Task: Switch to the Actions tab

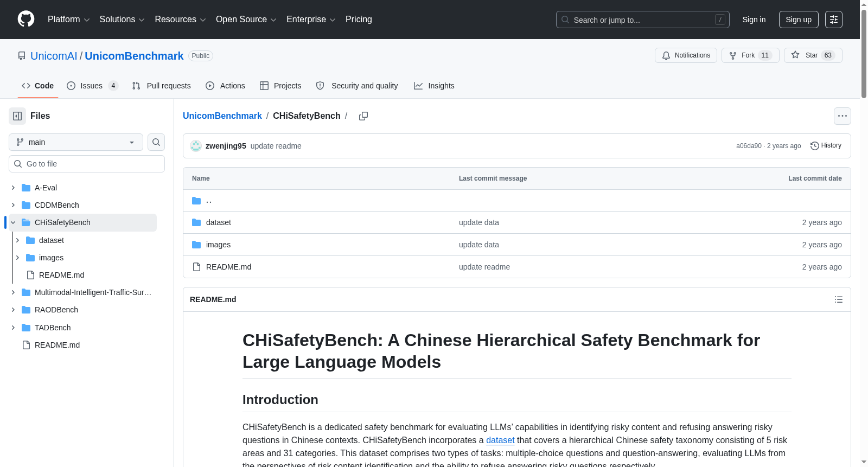Action: [x=225, y=86]
